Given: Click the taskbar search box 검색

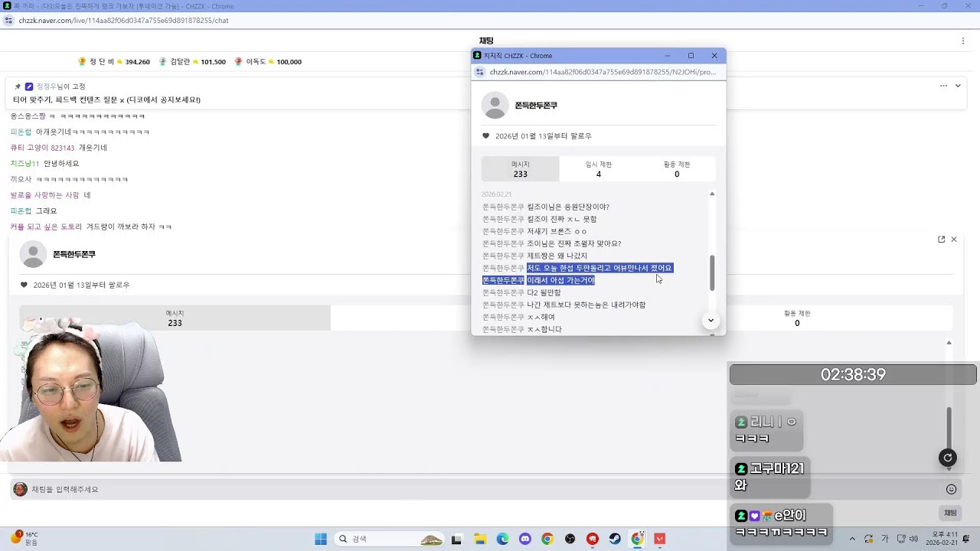Looking at the screenshot, I should tap(390, 539).
